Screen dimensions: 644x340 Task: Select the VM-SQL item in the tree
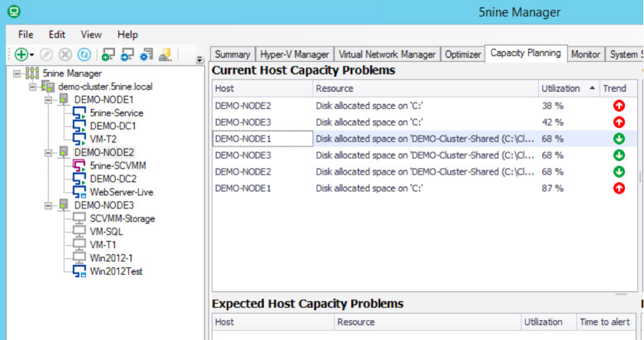pyautogui.click(x=106, y=231)
